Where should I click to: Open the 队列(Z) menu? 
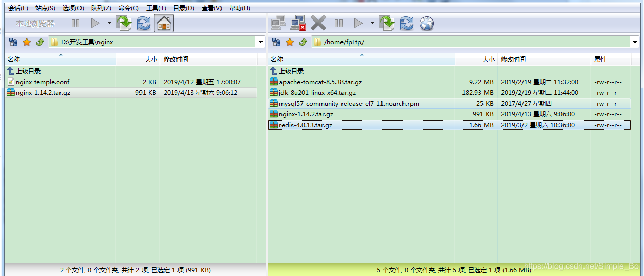pos(101,8)
